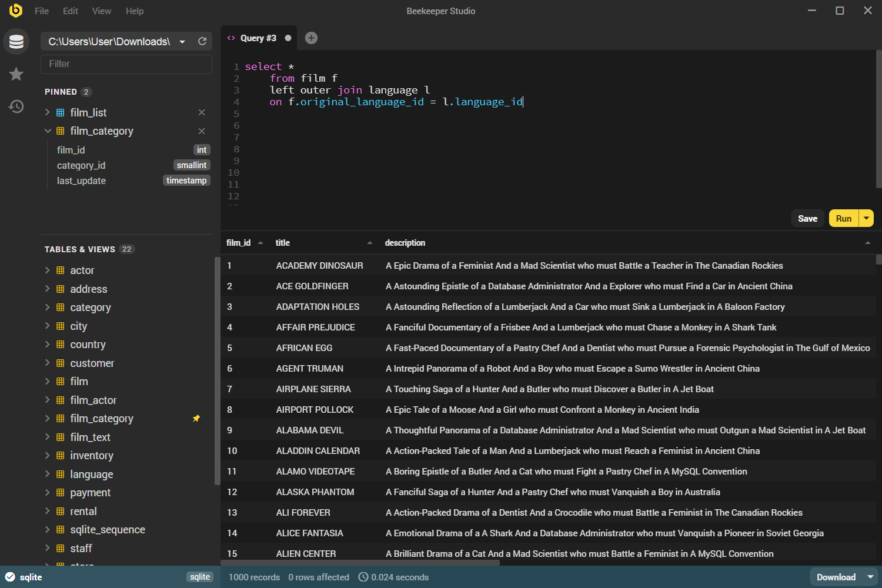This screenshot has height=588, width=882.
Task: Open the Run button dropdown arrow
Action: point(866,218)
